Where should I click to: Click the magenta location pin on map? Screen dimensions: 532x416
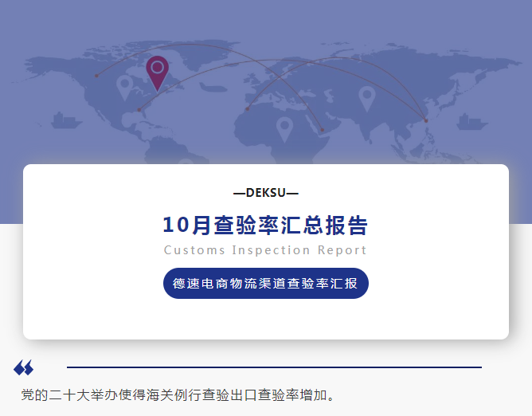click(158, 71)
